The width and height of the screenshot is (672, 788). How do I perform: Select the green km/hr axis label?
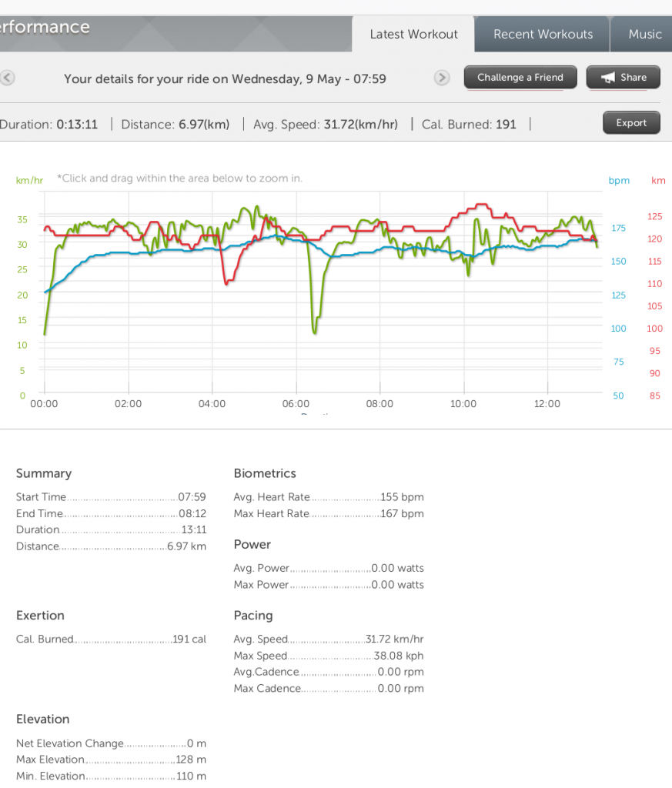pyautogui.click(x=30, y=181)
